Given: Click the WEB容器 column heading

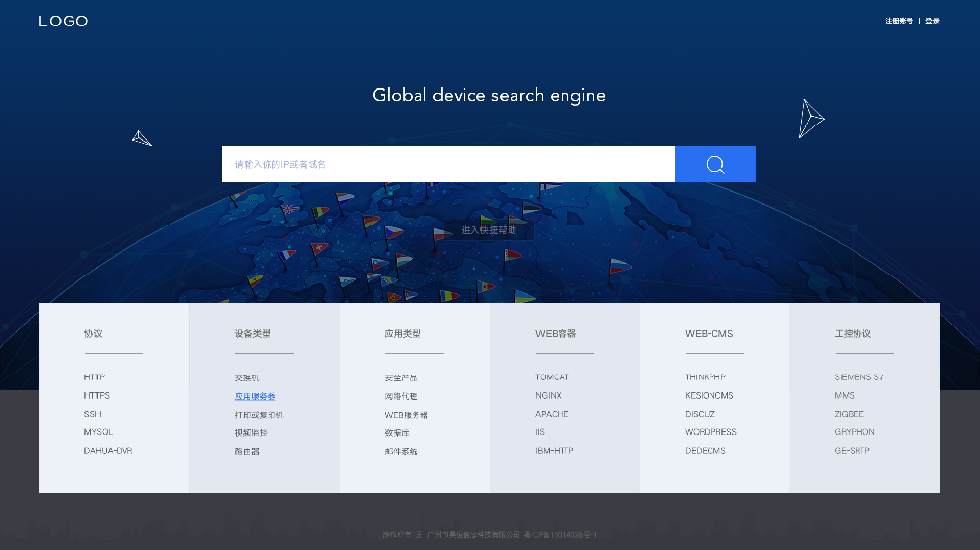Looking at the screenshot, I should (556, 333).
